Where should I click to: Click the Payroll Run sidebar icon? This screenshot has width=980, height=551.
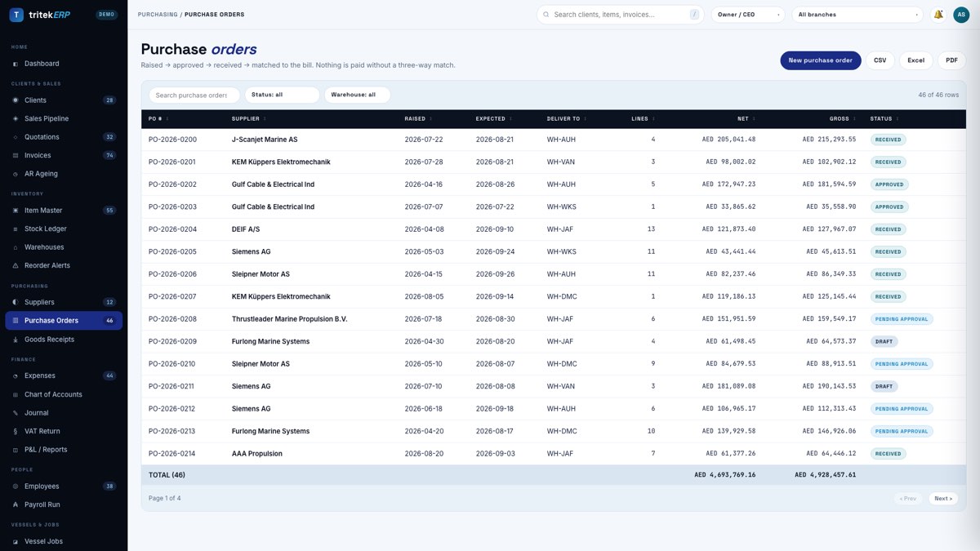click(16, 504)
